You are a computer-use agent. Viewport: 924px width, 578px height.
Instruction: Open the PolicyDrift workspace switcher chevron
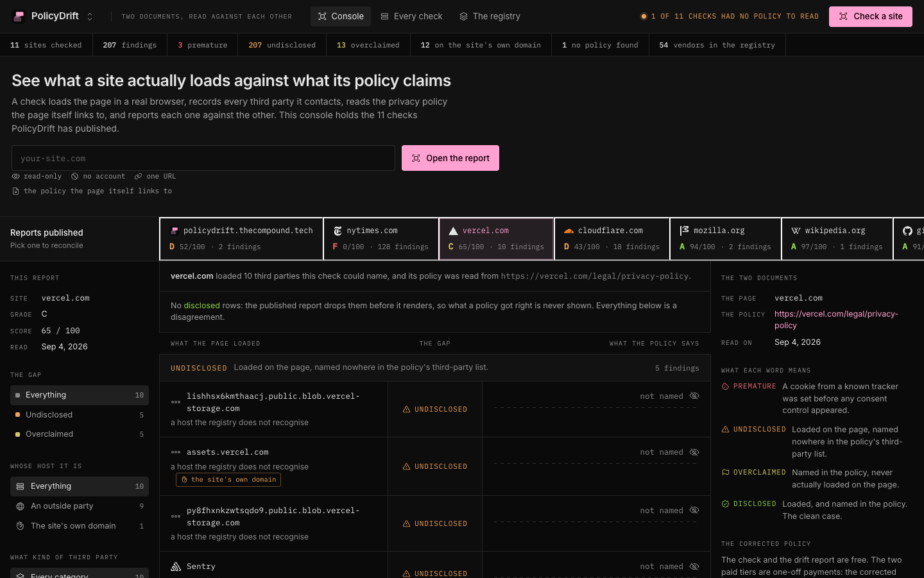point(90,17)
